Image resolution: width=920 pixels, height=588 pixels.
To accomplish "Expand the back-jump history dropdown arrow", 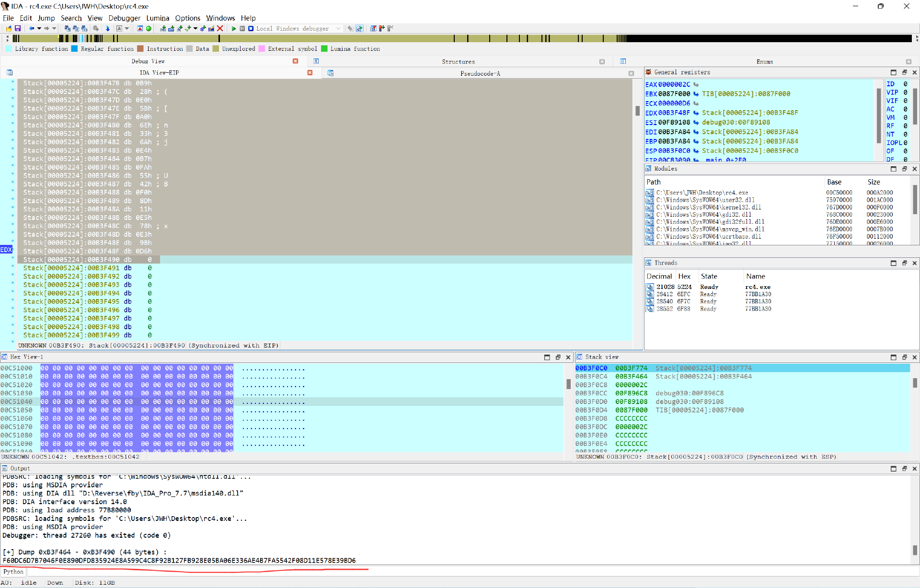I will click(39, 29).
